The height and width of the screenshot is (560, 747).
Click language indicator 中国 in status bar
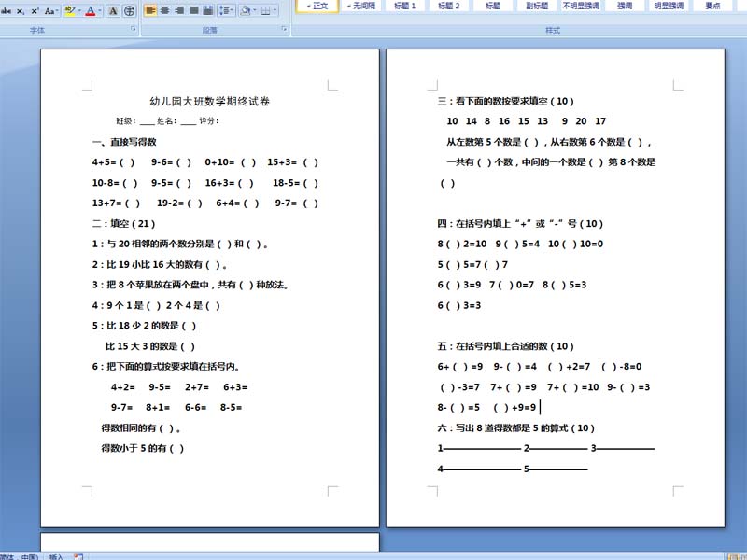pos(30,556)
